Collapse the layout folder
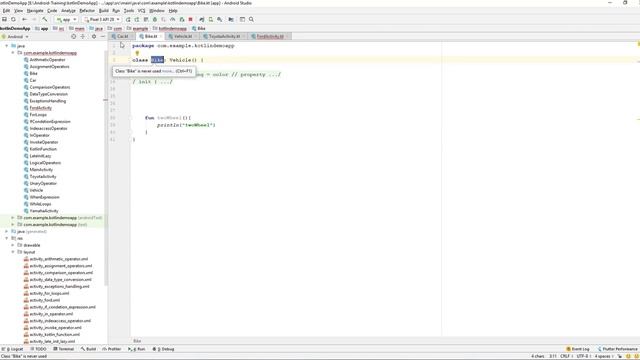Viewport: 640px width, 360px height. coord(13,252)
